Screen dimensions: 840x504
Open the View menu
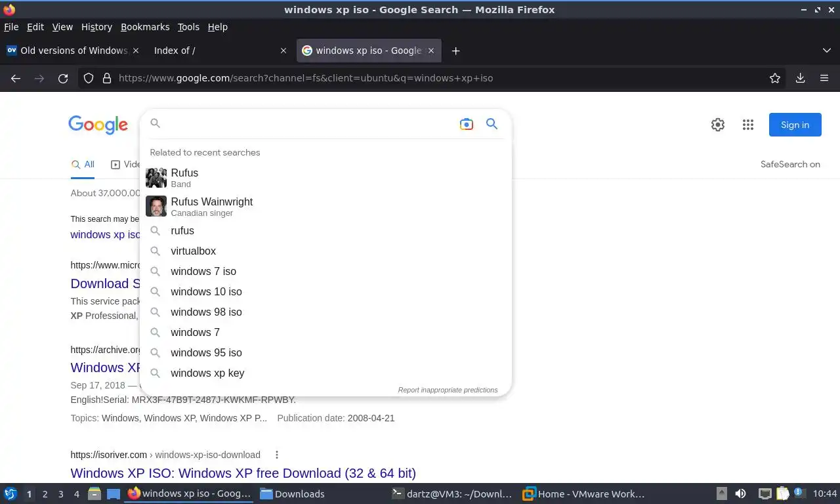62,27
